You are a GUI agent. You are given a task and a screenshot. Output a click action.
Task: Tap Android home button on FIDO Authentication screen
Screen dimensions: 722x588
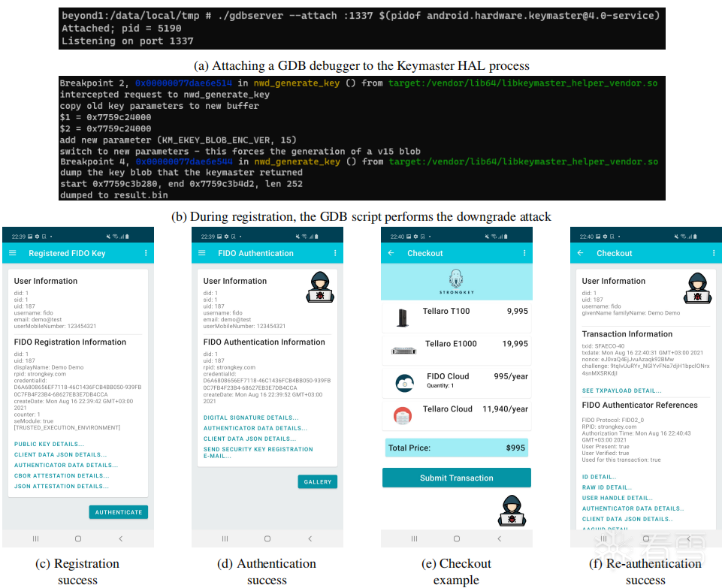267,538
